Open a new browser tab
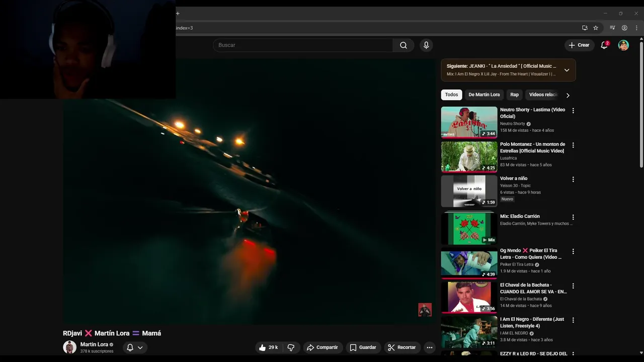Screen dimensions: 644x362 [x=178, y=14]
